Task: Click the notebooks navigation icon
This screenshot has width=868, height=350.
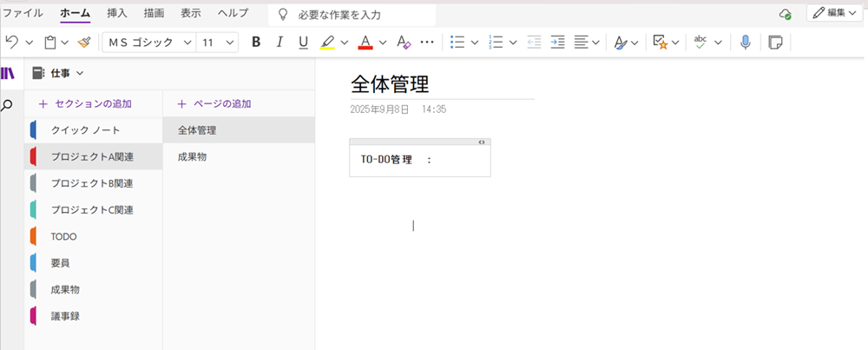Action: click(8, 73)
